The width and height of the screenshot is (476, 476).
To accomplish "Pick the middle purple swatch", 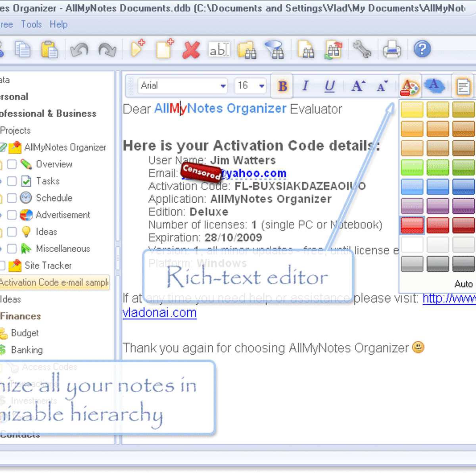I will tap(438, 206).
